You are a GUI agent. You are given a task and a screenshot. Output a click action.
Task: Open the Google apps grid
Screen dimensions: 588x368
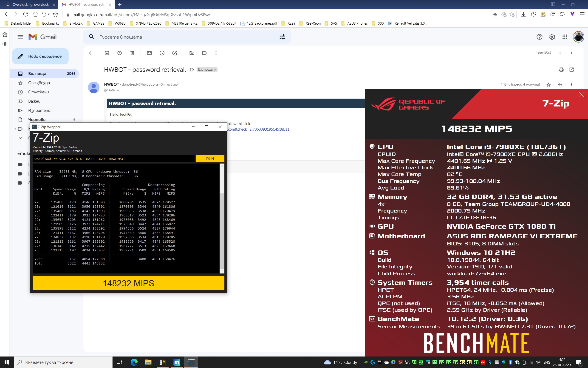pyautogui.click(x=565, y=37)
